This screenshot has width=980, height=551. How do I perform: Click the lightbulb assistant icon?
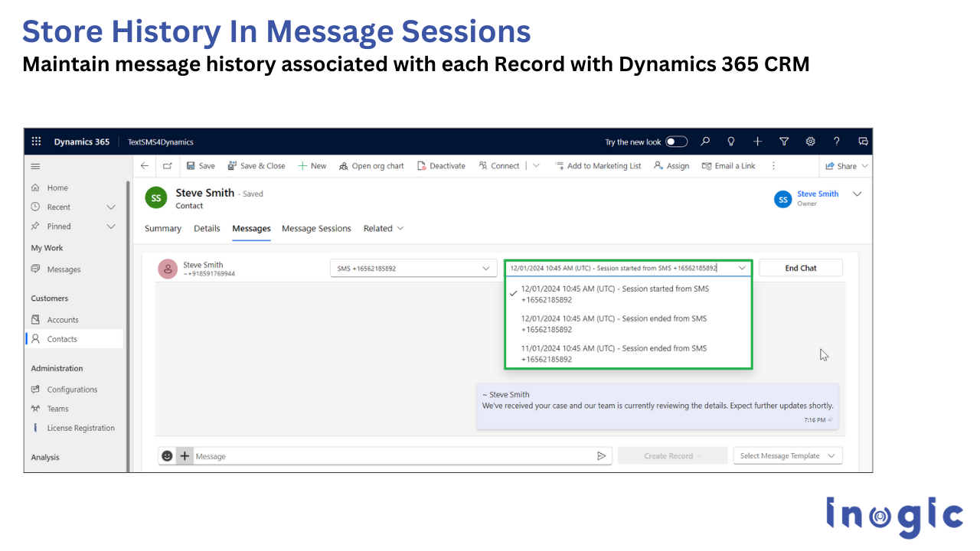tap(731, 142)
